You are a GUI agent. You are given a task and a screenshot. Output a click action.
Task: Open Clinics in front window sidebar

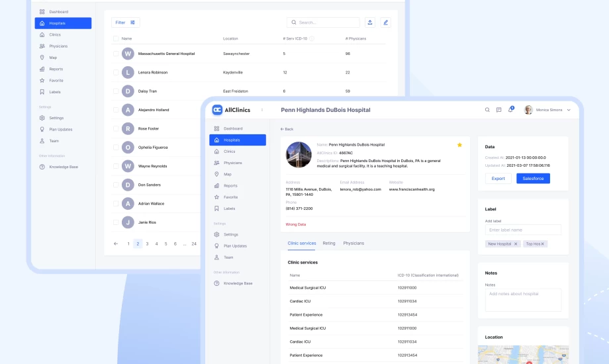[238, 152]
